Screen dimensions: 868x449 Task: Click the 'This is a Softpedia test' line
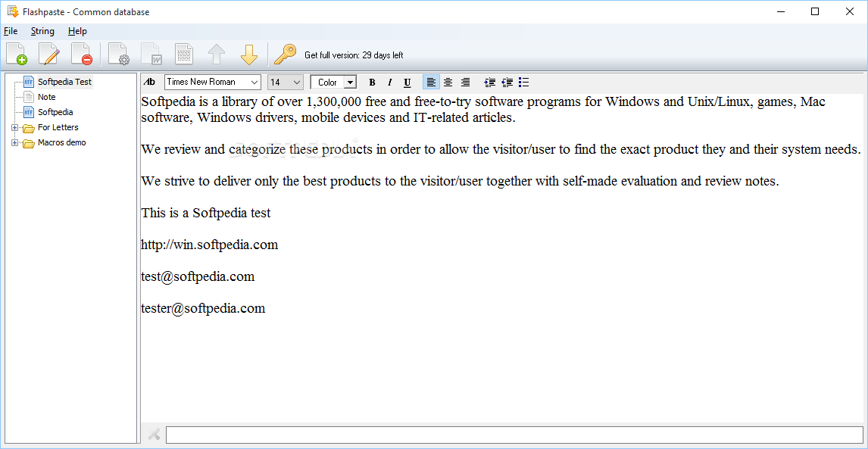tap(206, 213)
